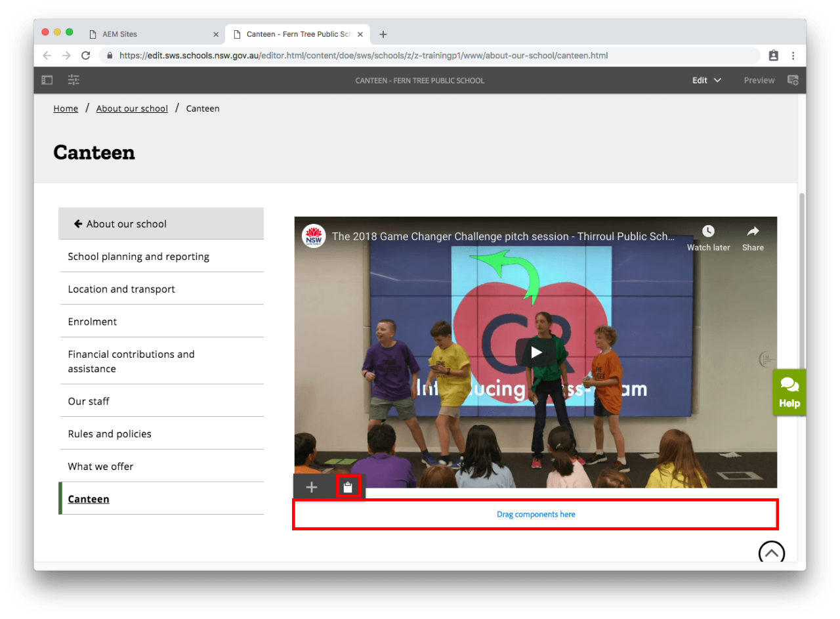The height and width of the screenshot is (619, 840).
Task: Open the green Help chat button
Action: tap(789, 392)
